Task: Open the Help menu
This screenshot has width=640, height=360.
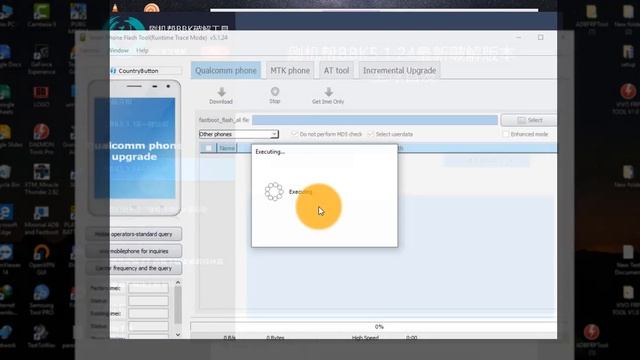Action: pos(142,51)
